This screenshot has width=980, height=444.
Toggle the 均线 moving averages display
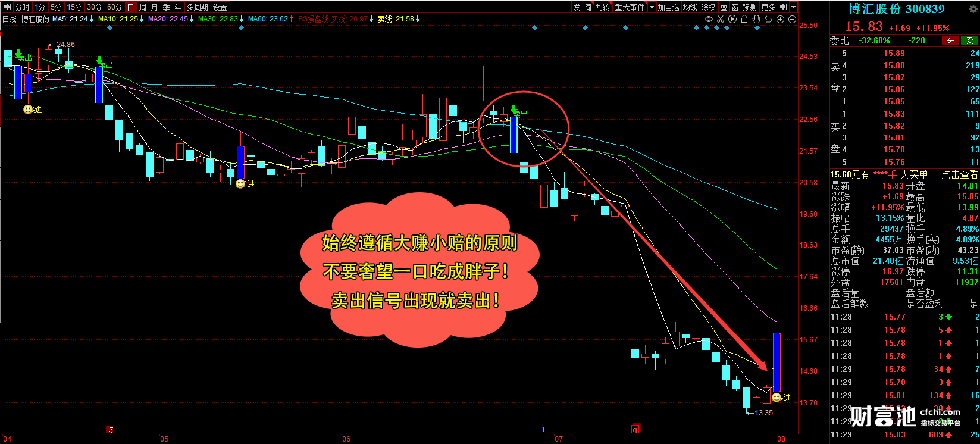[x=691, y=7]
